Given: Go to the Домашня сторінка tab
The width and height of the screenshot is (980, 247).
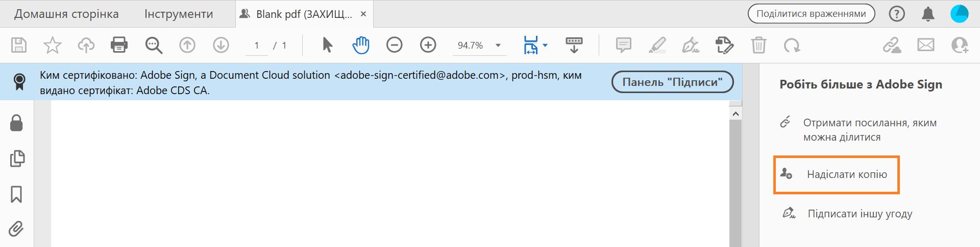Looking at the screenshot, I should tap(66, 14).
